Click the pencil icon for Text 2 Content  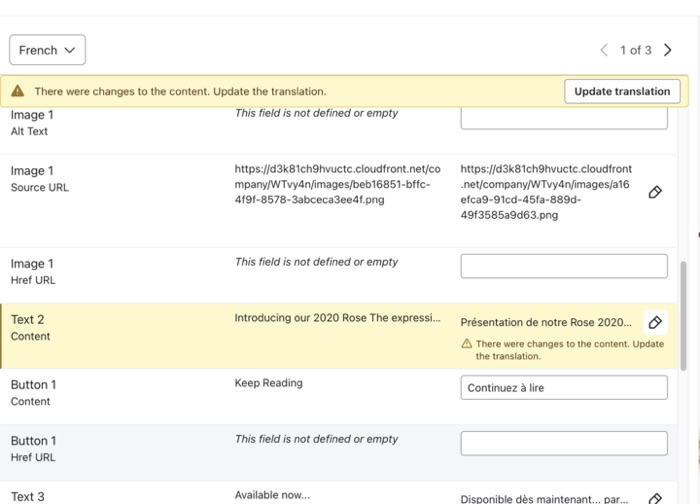655,322
